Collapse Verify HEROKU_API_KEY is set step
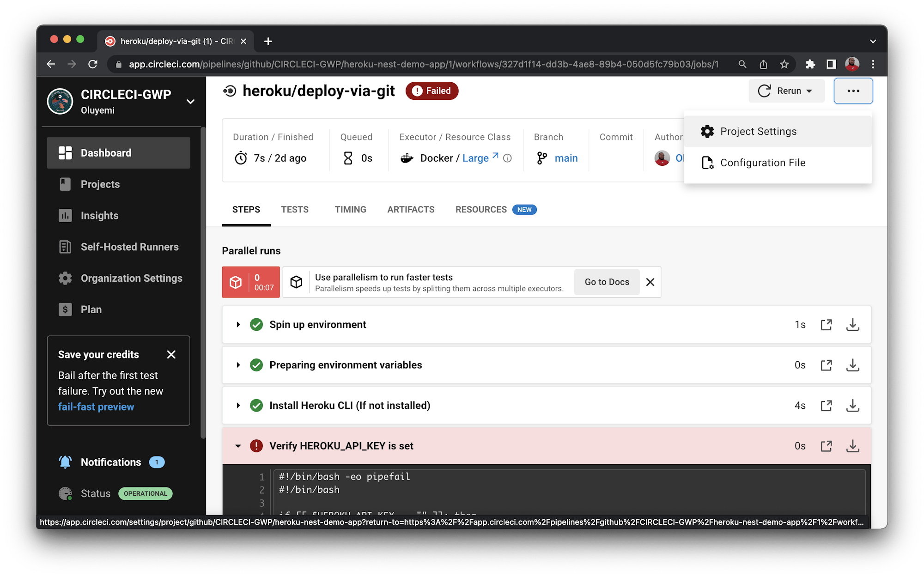This screenshot has width=924, height=577. (x=238, y=446)
